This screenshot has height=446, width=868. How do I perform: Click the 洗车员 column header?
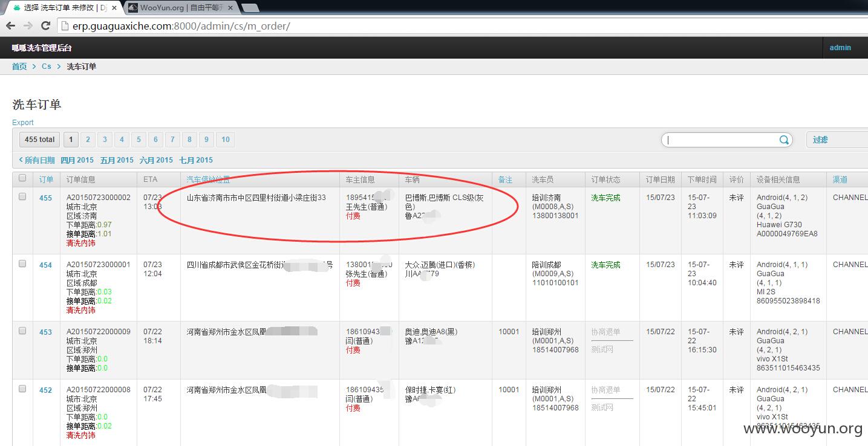543,179
